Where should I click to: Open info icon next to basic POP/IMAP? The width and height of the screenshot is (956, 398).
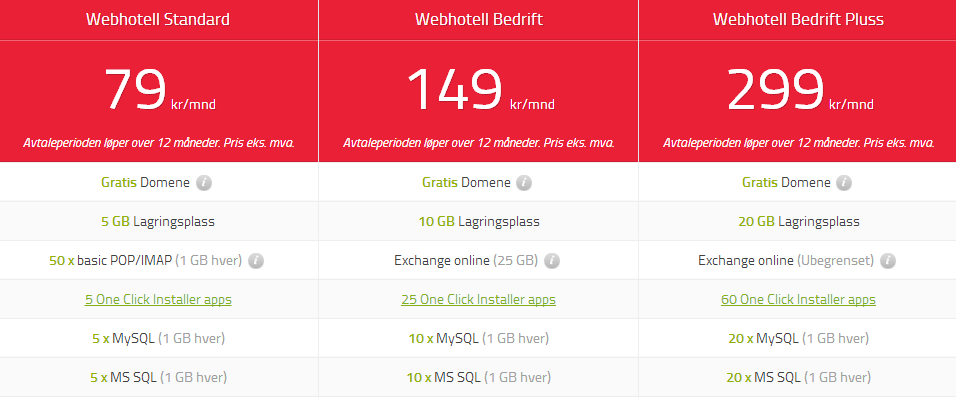tap(256, 261)
